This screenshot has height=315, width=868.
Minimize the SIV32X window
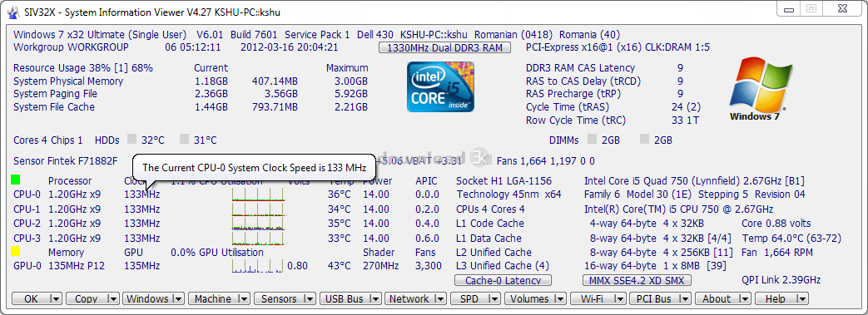click(789, 8)
